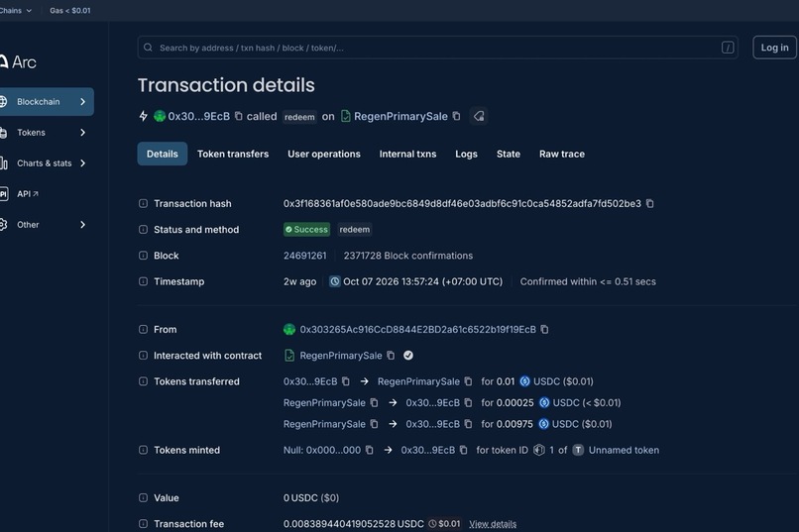Viewport: 799px width, 532px height.
Task: Switch to the Internal txns tab
Action: (x=407, y=154)
